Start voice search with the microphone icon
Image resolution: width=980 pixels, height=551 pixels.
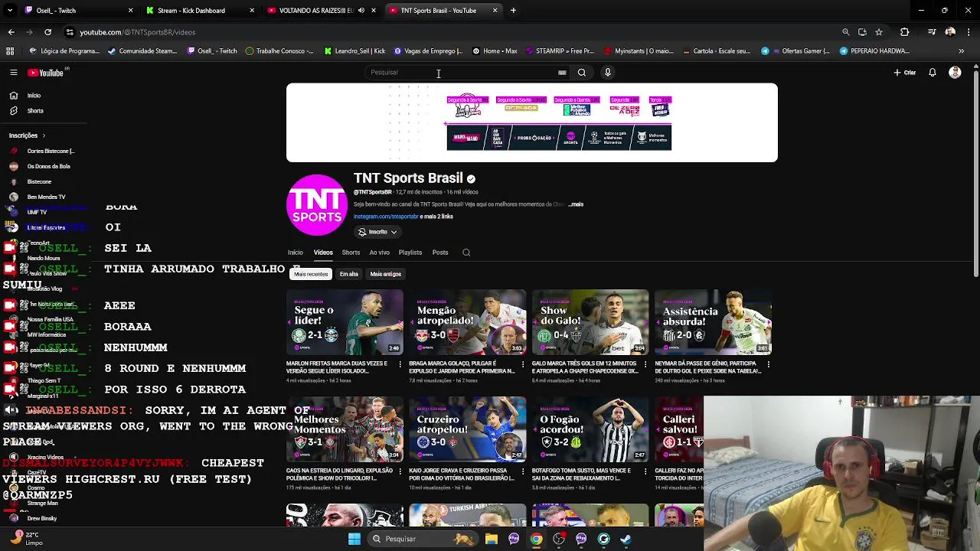click(608, 73)
